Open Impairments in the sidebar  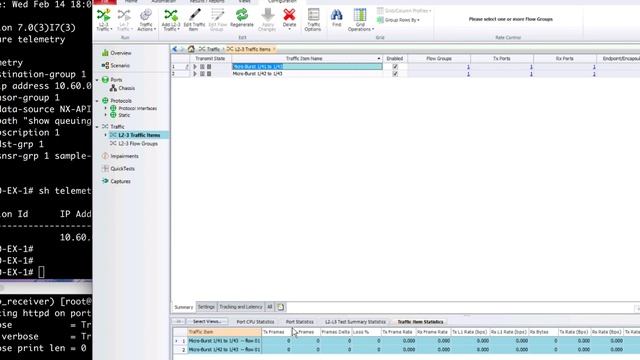(x=120, y=156)
